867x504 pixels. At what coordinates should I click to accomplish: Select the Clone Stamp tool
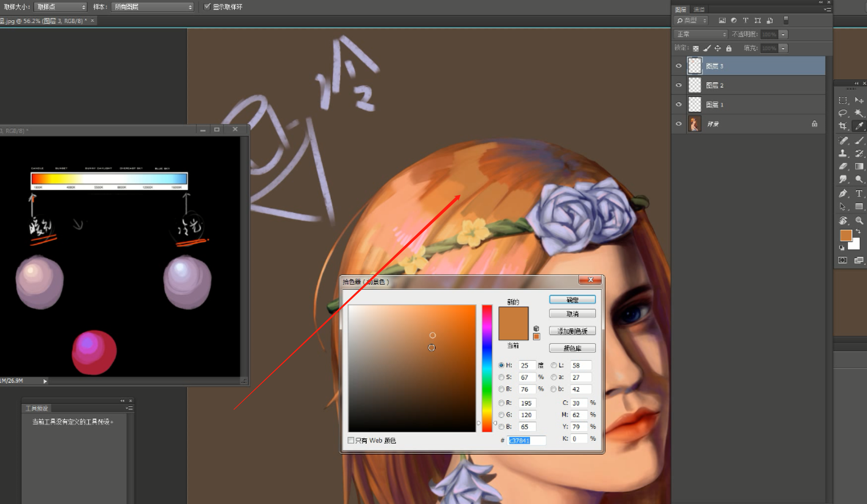pos(843,153)
